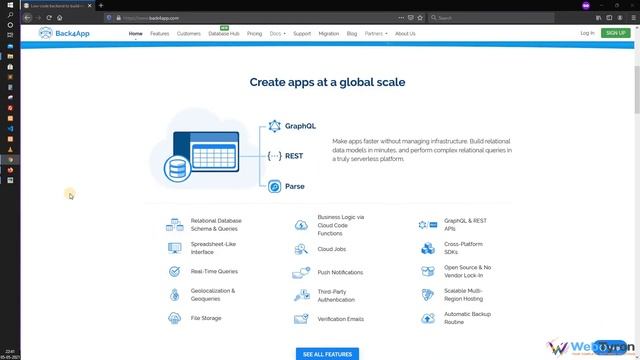Open a new browser tab
The width and height of the screenshot is (640, 360).
pyautogui.click(x=101, y=6)
